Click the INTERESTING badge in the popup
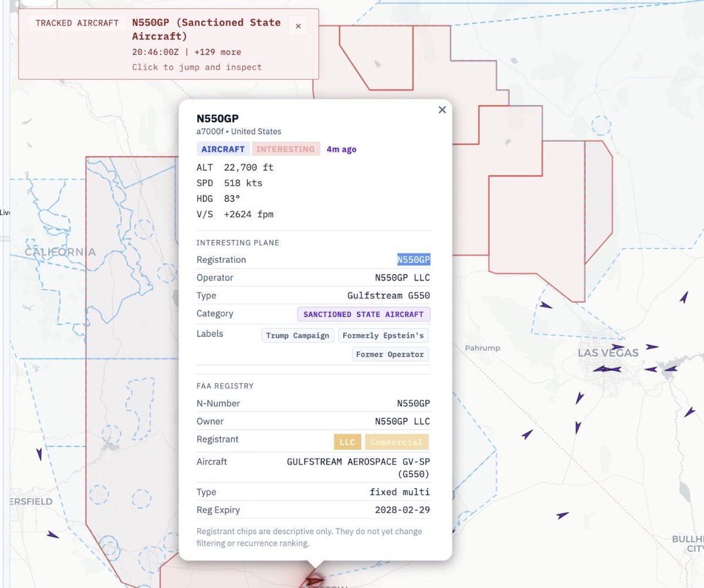 [286, 149]
